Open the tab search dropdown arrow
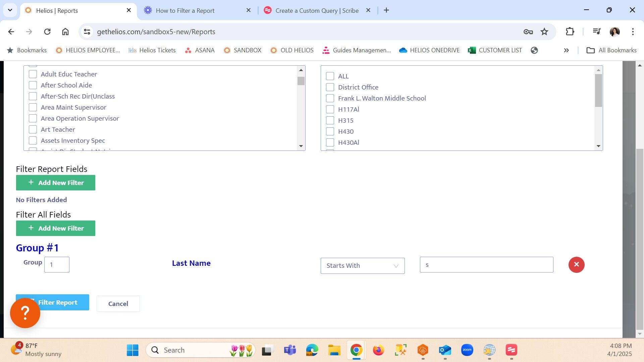The width and height of the screenshot is (644, 362). [10, 10]
